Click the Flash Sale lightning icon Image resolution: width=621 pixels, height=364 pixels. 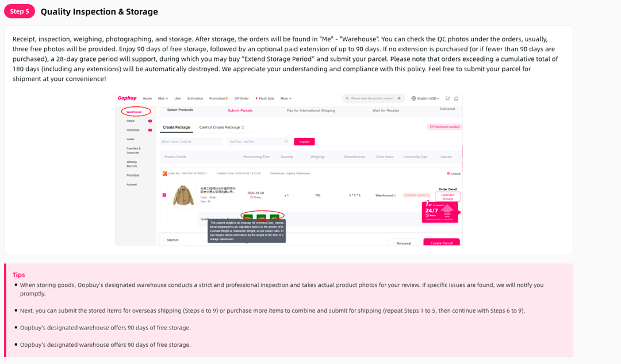pos(256,98)
